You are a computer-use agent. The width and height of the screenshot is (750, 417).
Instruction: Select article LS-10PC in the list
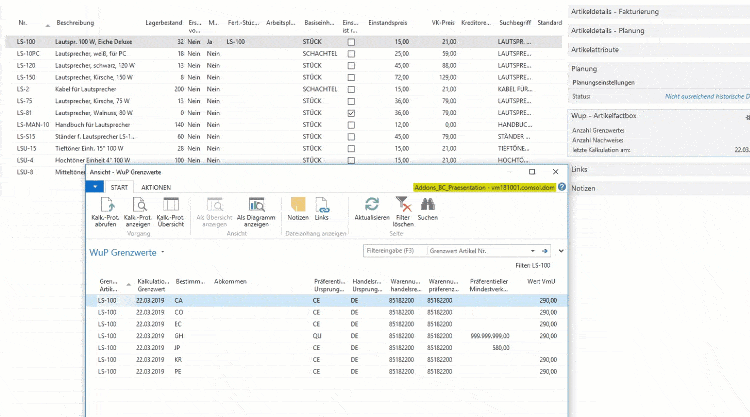pyautogui.click(x=283, y=54)
